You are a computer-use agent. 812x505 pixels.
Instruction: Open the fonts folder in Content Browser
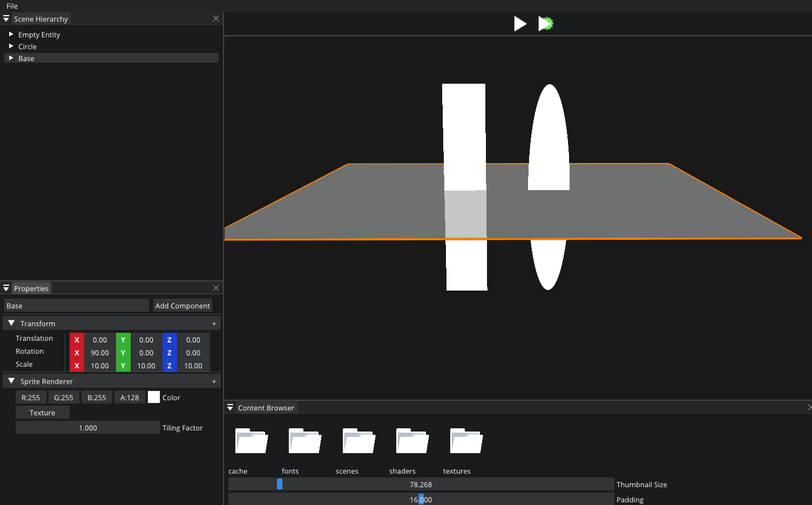[304, 441]
